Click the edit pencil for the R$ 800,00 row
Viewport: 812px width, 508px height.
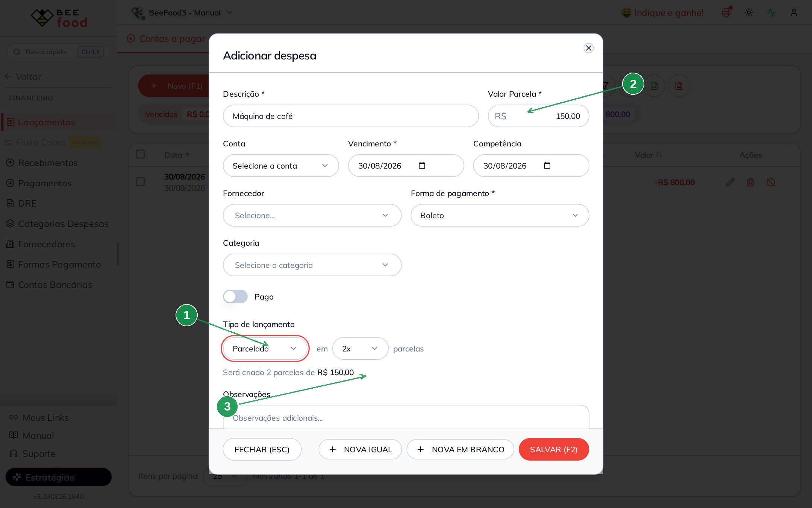click(x=730, y=183)
